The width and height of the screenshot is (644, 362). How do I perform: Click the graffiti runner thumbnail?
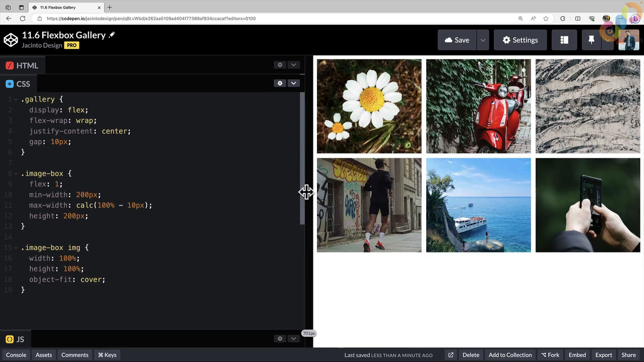click(369, 205)
